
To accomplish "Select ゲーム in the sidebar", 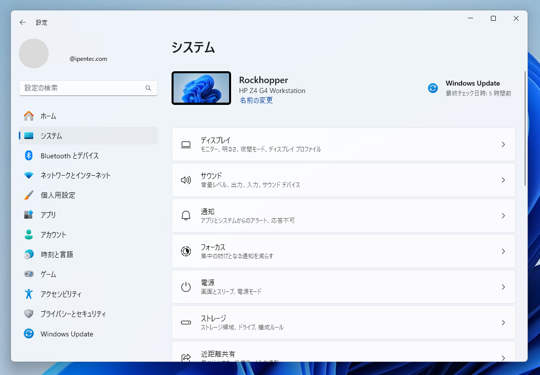I will [88, 274].
